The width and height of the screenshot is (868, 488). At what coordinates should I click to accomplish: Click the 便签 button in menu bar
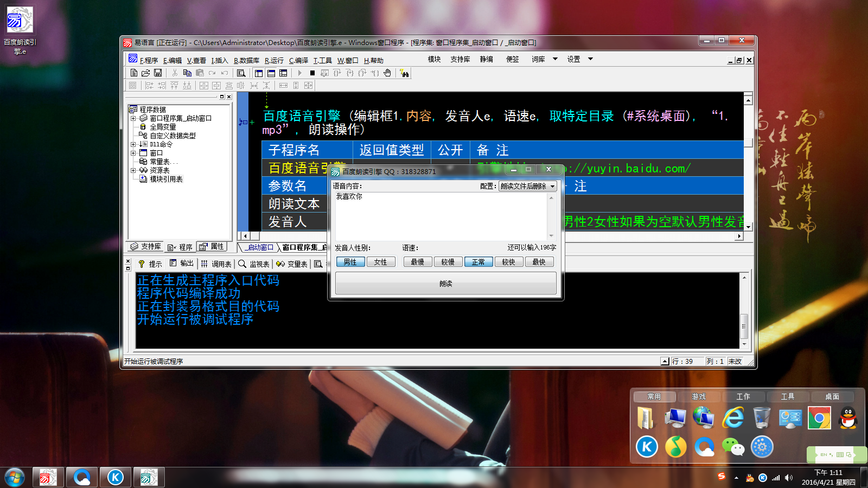[x=513, y=59]
